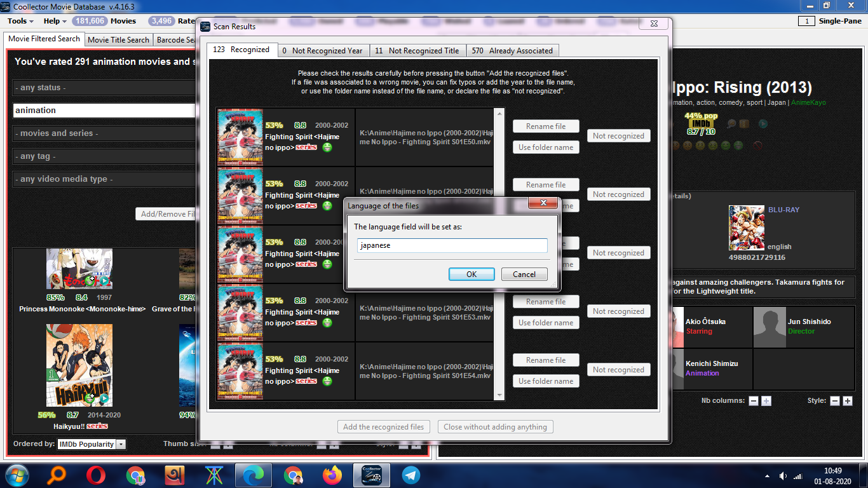
Task: Cancel the Language of the files dialog
Action: click(524, 274)
